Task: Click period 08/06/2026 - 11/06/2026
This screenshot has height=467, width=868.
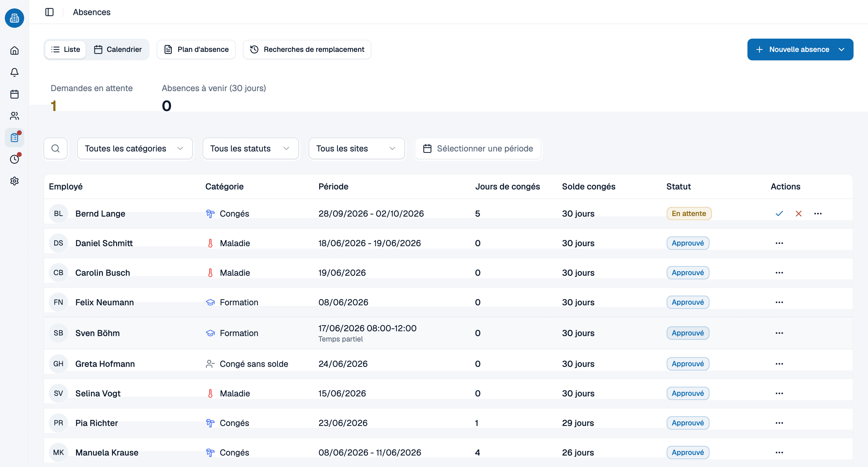Action: click(x=370, y=453)
